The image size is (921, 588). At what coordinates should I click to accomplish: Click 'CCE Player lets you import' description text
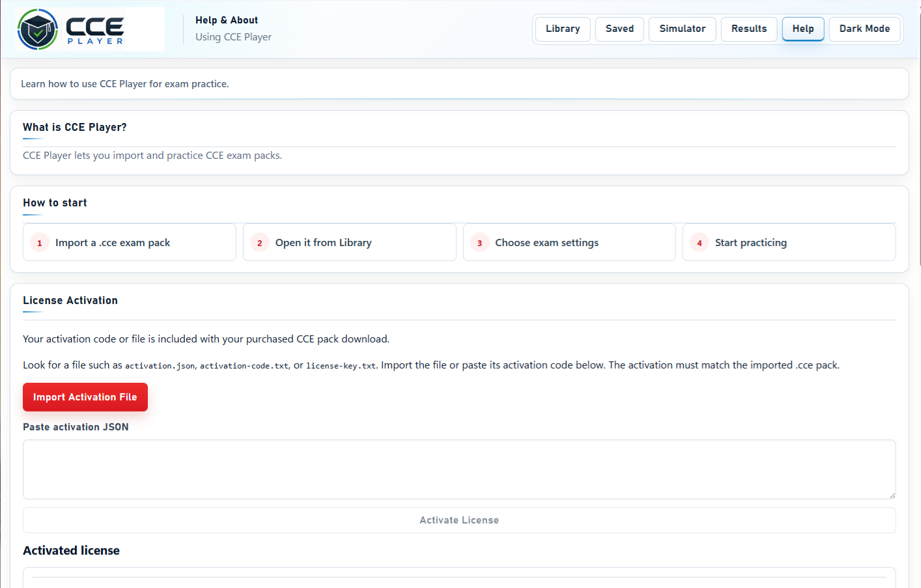152,156
